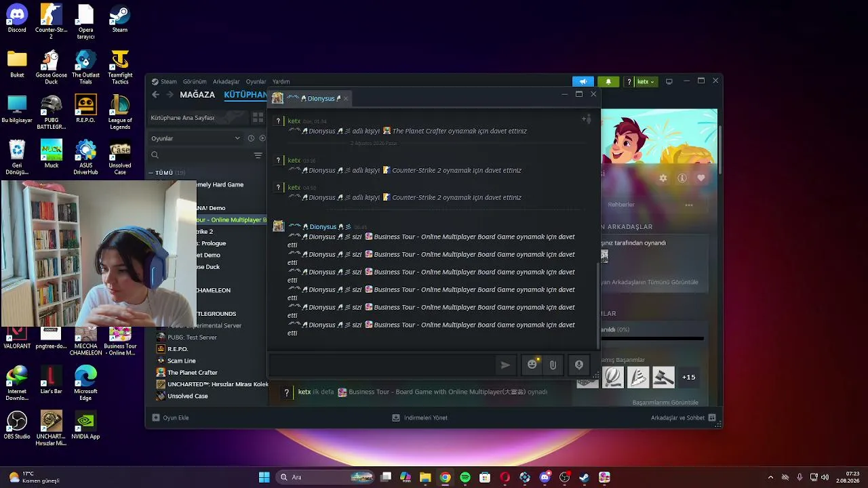Open the globe achievement icon
868x488 pixels.
(x=613, y=377)
